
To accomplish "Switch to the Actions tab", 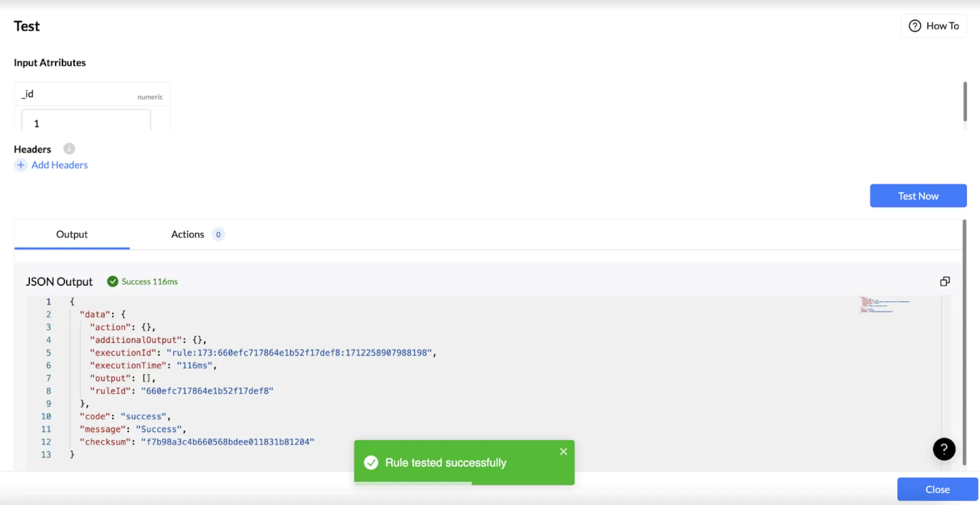I will point(188,235).
